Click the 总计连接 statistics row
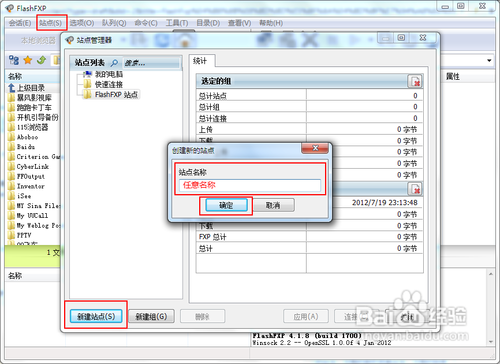Image resolution: width=500 pixels, height=364 pixels. click(x=310, y=118)
